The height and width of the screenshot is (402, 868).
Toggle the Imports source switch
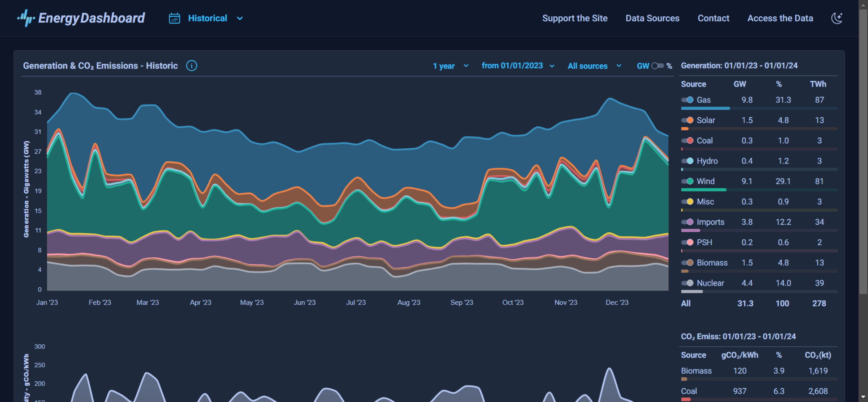click(687, 222)
